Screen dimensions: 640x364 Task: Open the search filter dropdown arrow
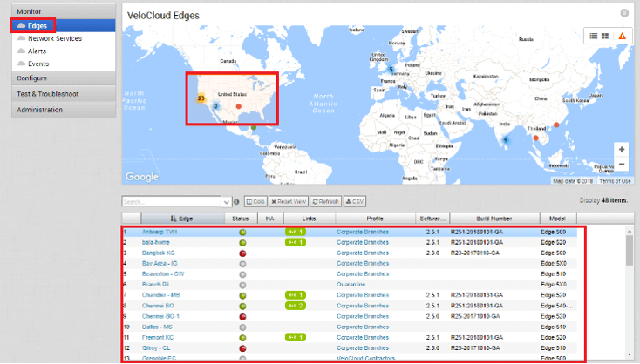[x=227, y=202]
